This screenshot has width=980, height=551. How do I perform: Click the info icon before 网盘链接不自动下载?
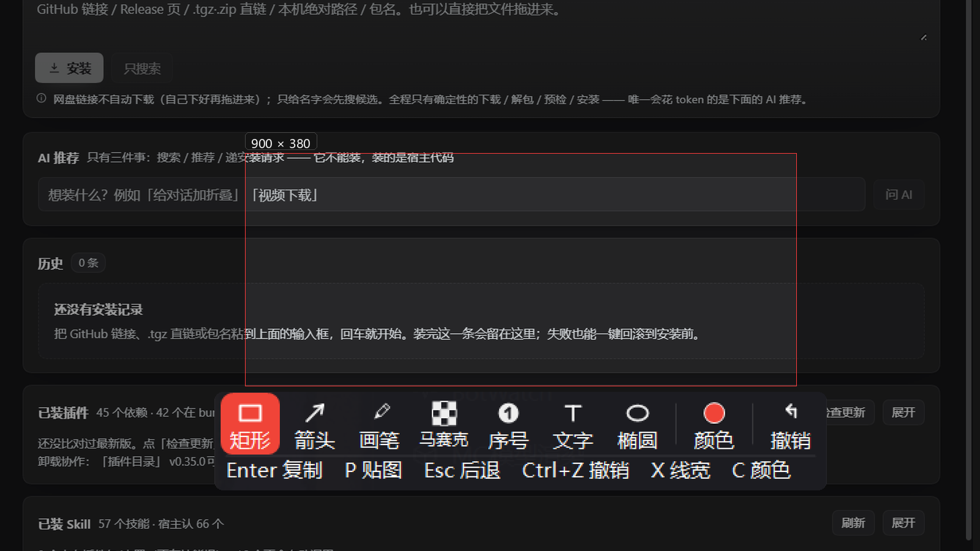[41, 99]
